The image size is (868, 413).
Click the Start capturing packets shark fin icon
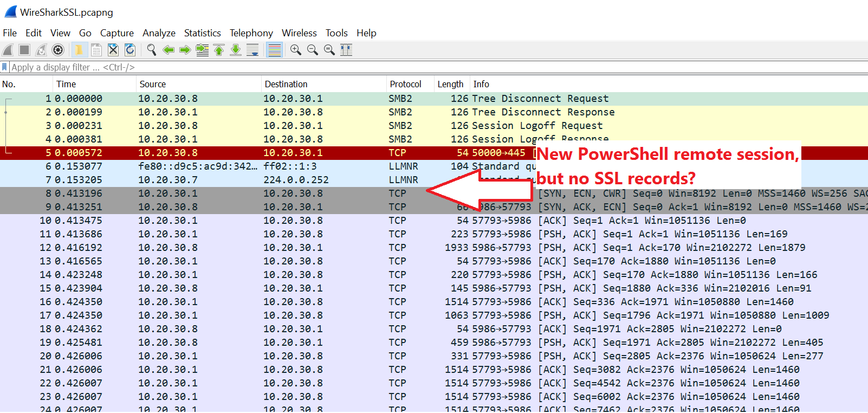pos(8,50)
